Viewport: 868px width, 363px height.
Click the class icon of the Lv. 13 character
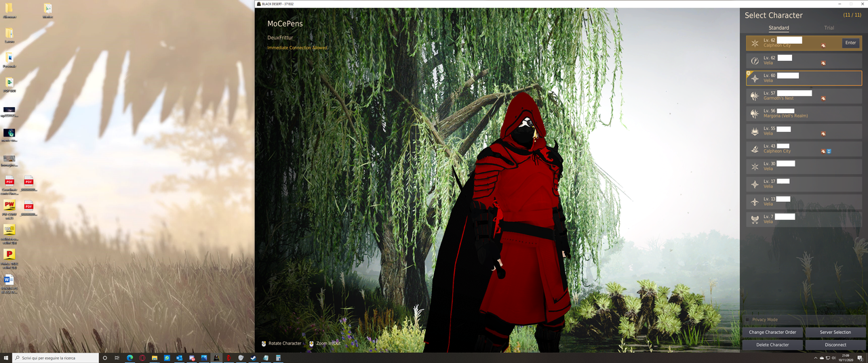tap(755, 202)
